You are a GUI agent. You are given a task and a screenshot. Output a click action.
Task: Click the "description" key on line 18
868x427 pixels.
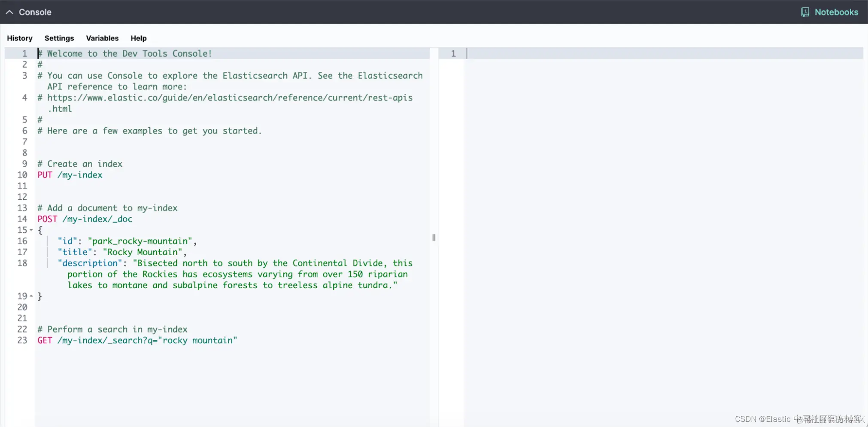(x=90, y=263)
